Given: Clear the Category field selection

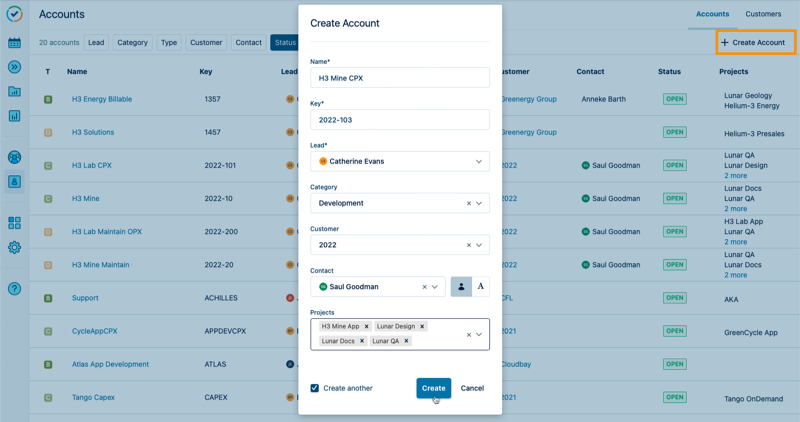Looking at the screenshot, I should [468, 203].
